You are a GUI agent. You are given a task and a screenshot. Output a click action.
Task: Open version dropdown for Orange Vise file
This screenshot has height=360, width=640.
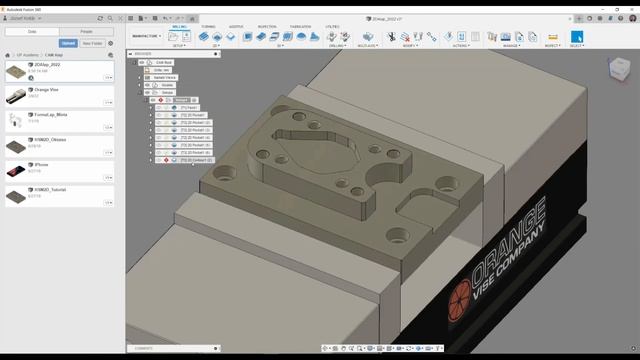point(108,102)
